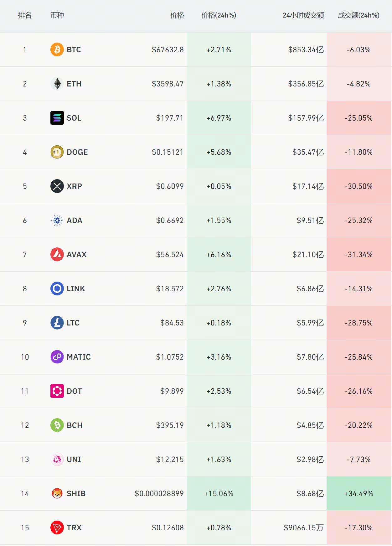
Task: Open the MATIC coin name link
Action: tap(79, 357)
